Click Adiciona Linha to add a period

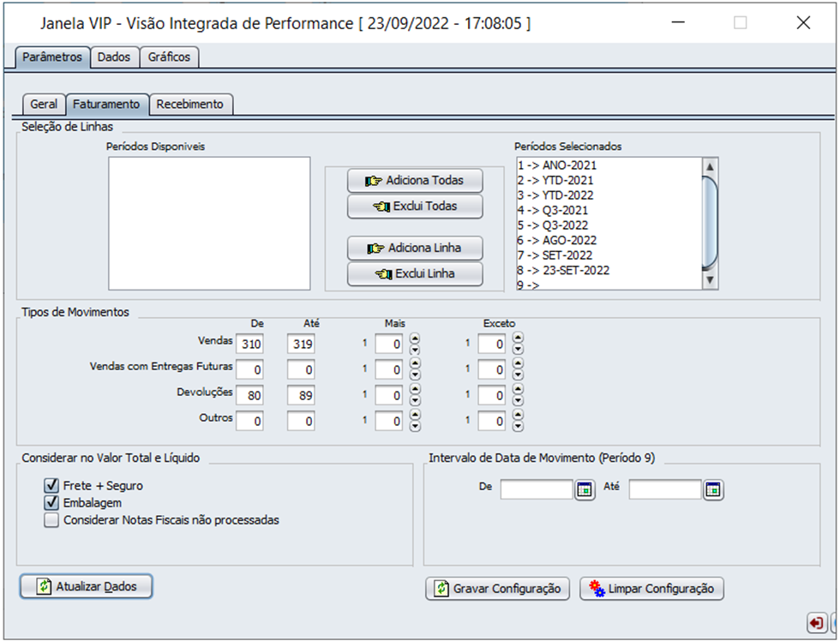pyautogui.click(x=415, y=249)
